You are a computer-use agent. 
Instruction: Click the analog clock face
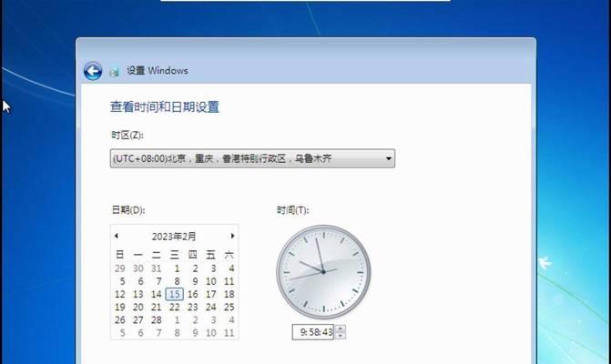(323, 272)
